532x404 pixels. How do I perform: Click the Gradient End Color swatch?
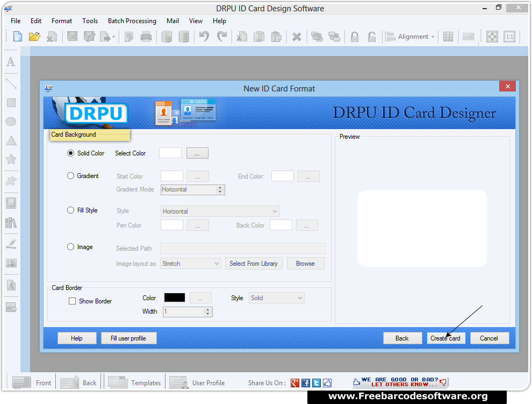tap(283, 176)
